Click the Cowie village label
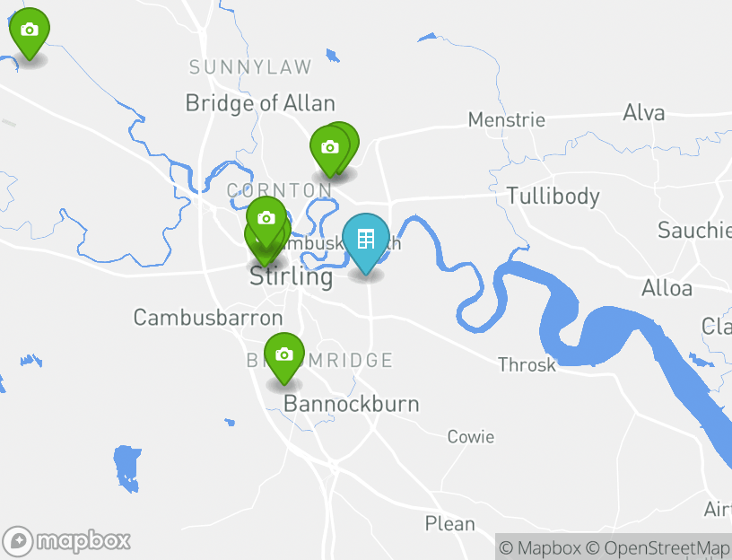This screenshot has width=732, height=560. [x=471, y=437]
